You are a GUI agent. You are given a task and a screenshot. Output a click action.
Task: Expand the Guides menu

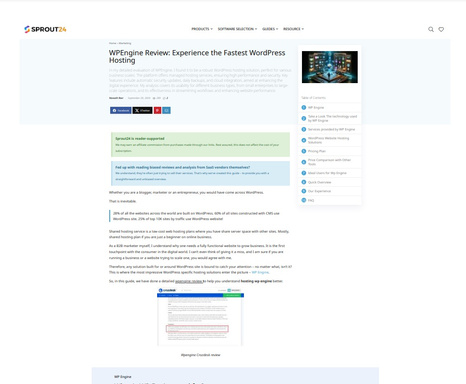tap(270, 29)
